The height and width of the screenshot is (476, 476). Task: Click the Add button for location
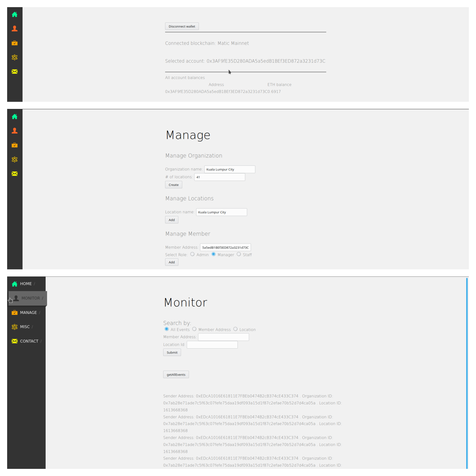click(171, 220)
